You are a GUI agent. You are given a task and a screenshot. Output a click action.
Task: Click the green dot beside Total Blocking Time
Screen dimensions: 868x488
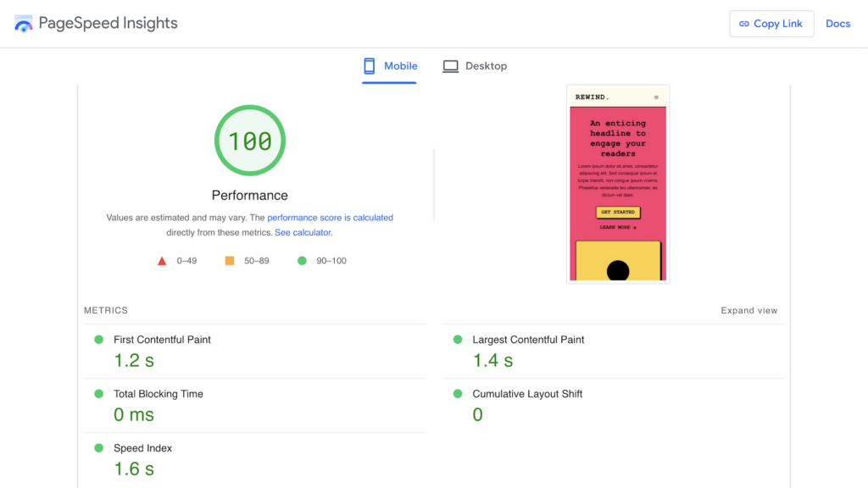click(x=99, y=393)
